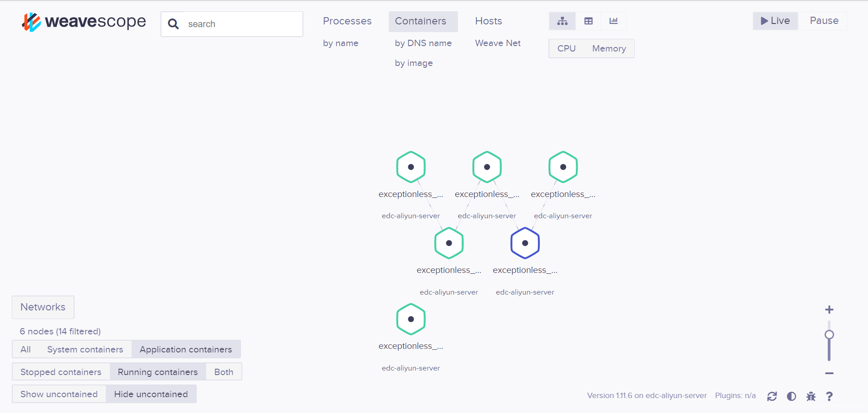This screenshot has width=868, height=413.
Task: Select System containers filter
Action: [85, 349]
